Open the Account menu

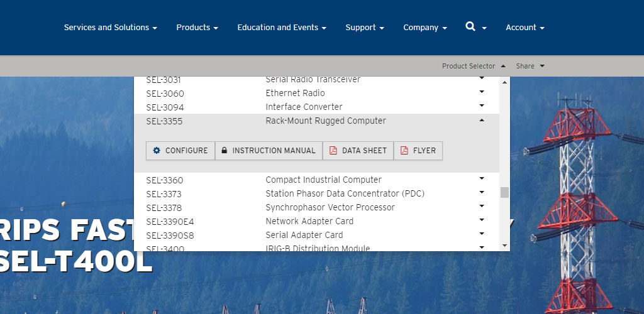525,28
